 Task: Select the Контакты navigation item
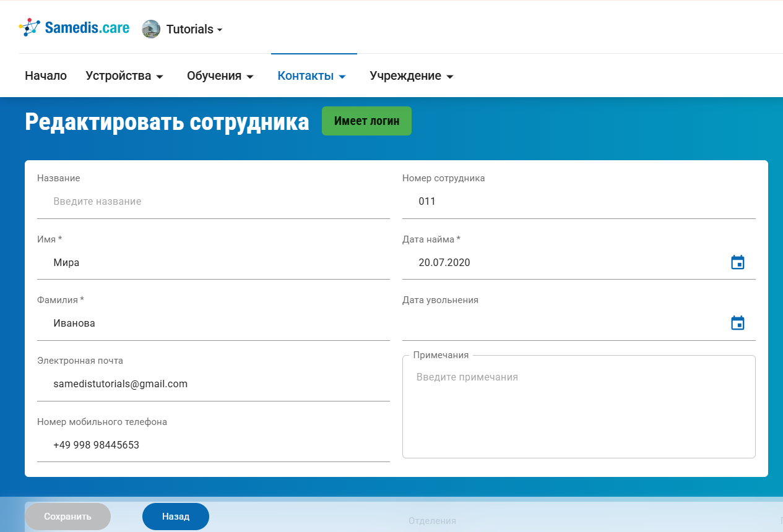(312, 75)
